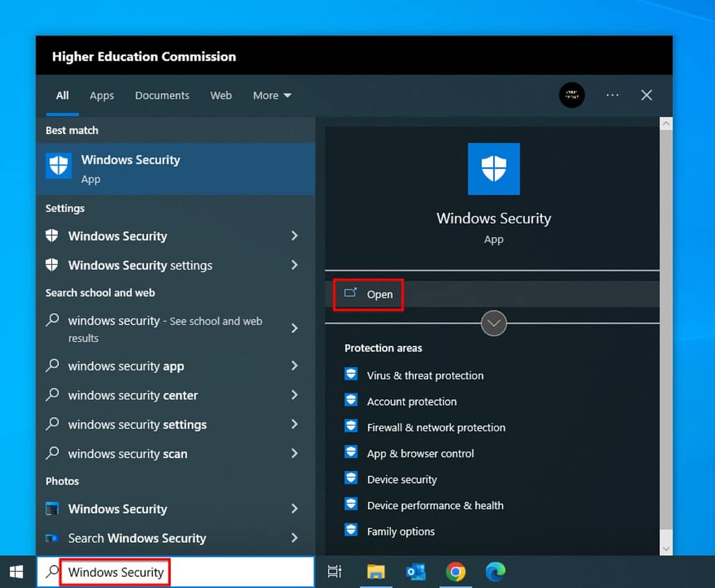Expand the windows security app suggestion chevron
This screenshot has height=588, width=715.
pos(295,365)
